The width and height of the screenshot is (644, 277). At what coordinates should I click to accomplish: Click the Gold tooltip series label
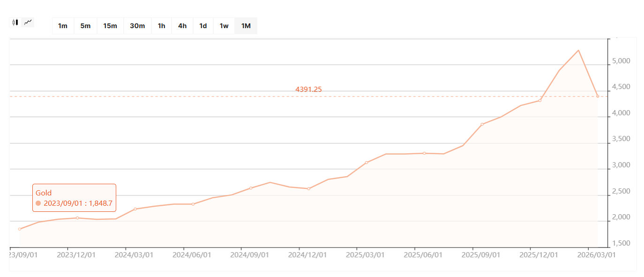pyautogui.click(x=44, y=193)
